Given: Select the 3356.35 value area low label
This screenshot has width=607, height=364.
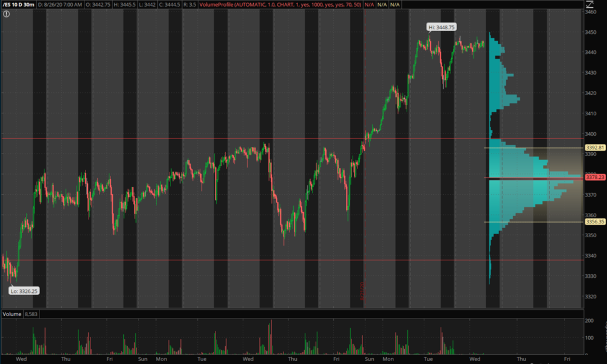Looking at the screenshot, I should click(594, 222).
